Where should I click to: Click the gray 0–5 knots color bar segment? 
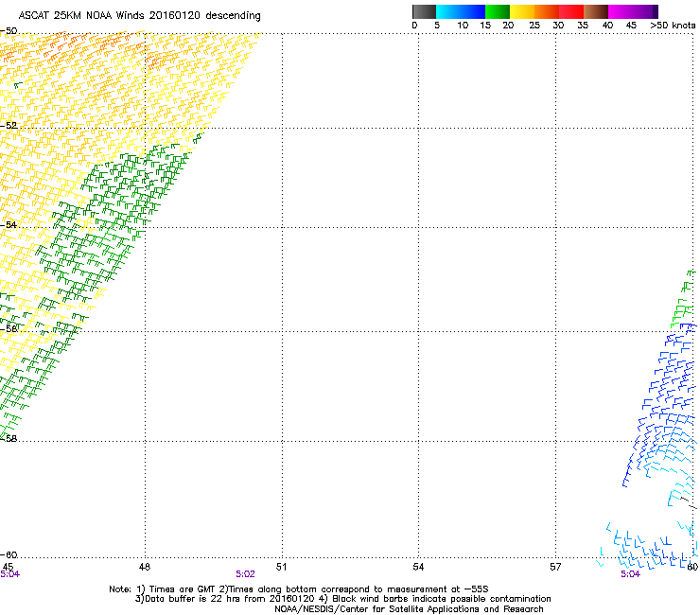point(424,11)
